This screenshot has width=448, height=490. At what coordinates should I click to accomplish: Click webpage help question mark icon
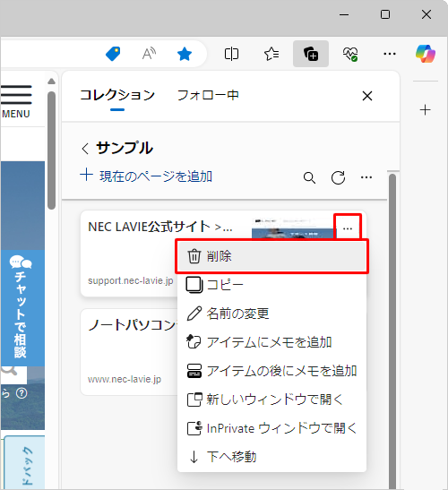click(22, 393)
